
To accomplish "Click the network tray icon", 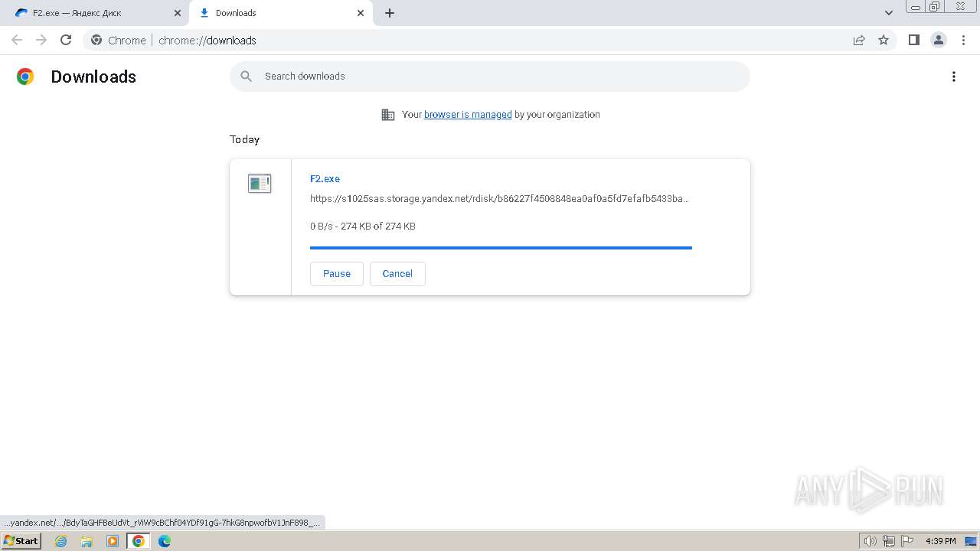I will point(889,541).
